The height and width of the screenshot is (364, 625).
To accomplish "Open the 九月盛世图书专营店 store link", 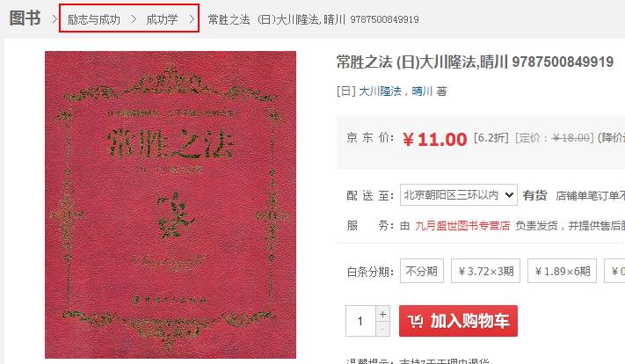I will pos(462,226).
